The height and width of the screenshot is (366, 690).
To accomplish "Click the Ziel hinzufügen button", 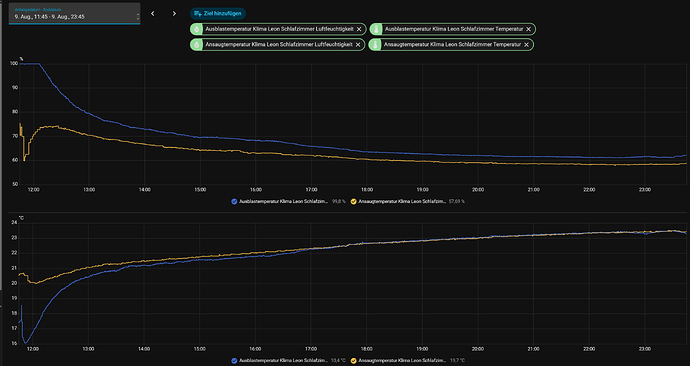I will (218, 14).
